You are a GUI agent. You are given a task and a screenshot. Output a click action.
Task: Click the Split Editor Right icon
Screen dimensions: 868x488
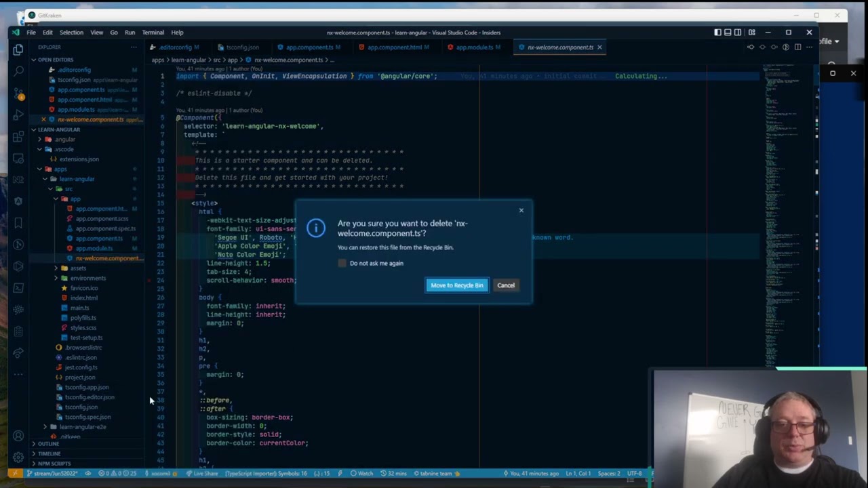pos(797,47)
